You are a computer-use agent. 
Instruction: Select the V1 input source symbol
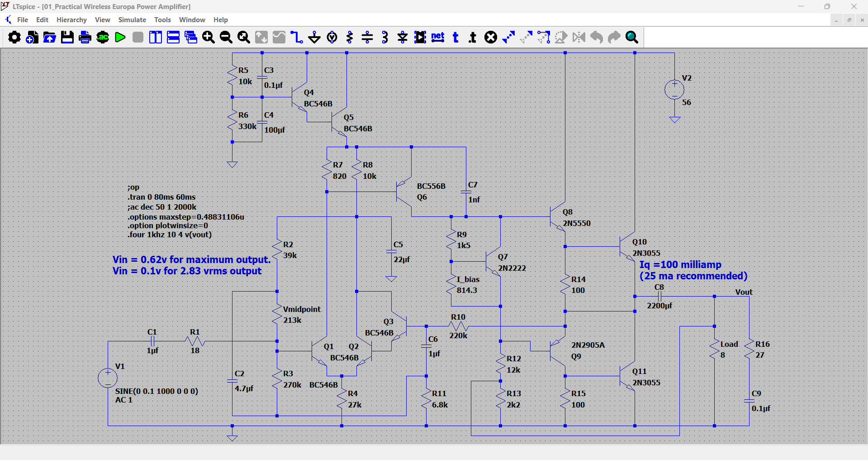108,378
